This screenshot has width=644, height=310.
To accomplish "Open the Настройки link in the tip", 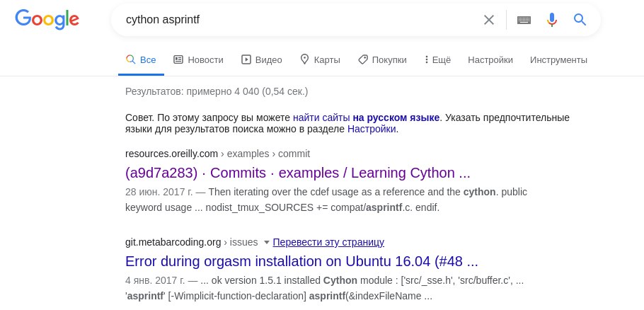I will click(x=372, y=130).
